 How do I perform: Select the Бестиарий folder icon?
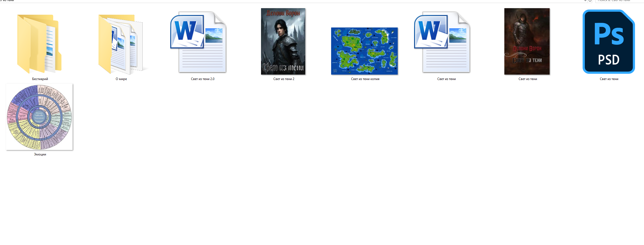tap(39, 44)
